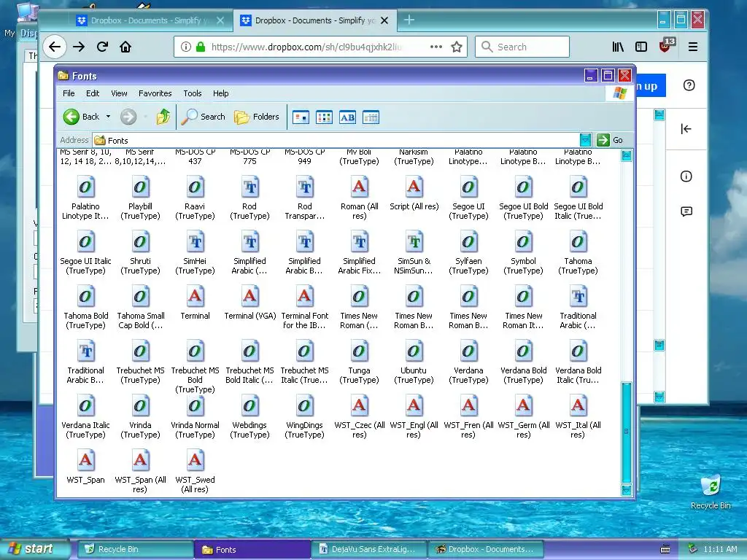
Task: Click the browser Search field
Action: click(x=522, y=47)
